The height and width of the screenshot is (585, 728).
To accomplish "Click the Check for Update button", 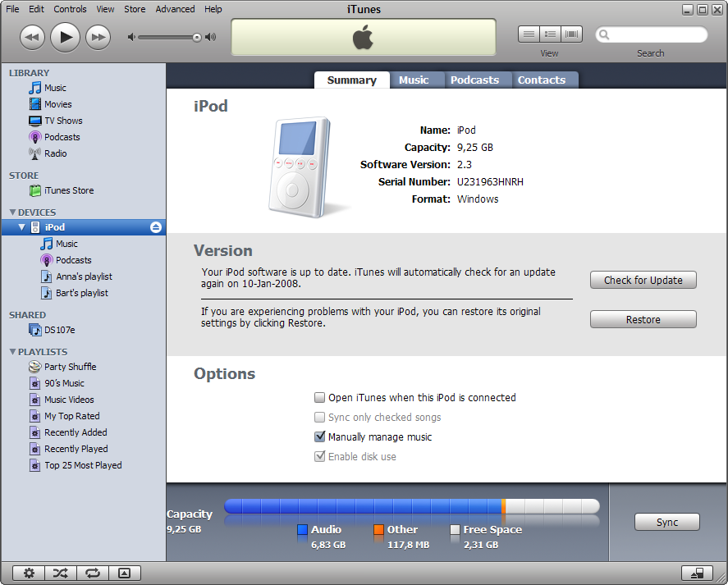I will click(x=643, y=280).
